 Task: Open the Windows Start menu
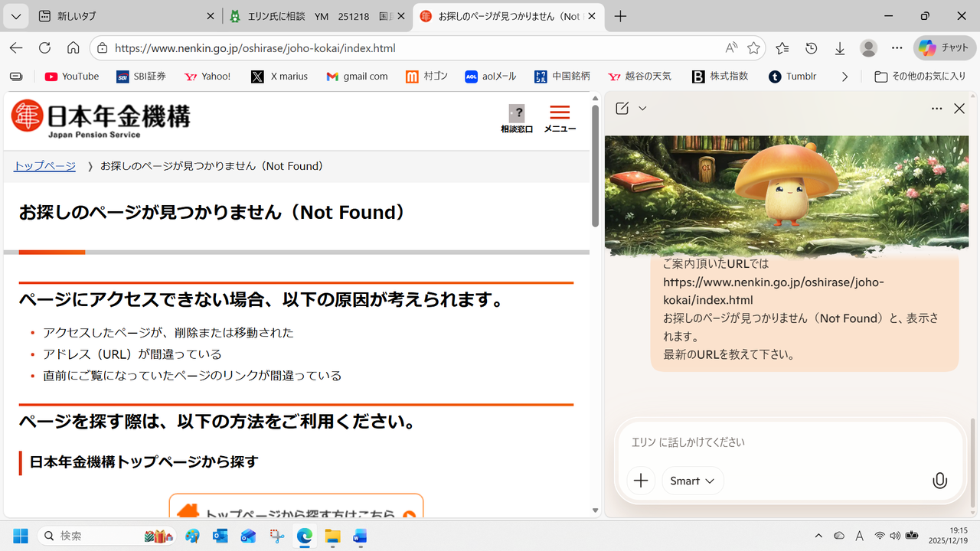[x=20, y=536]
